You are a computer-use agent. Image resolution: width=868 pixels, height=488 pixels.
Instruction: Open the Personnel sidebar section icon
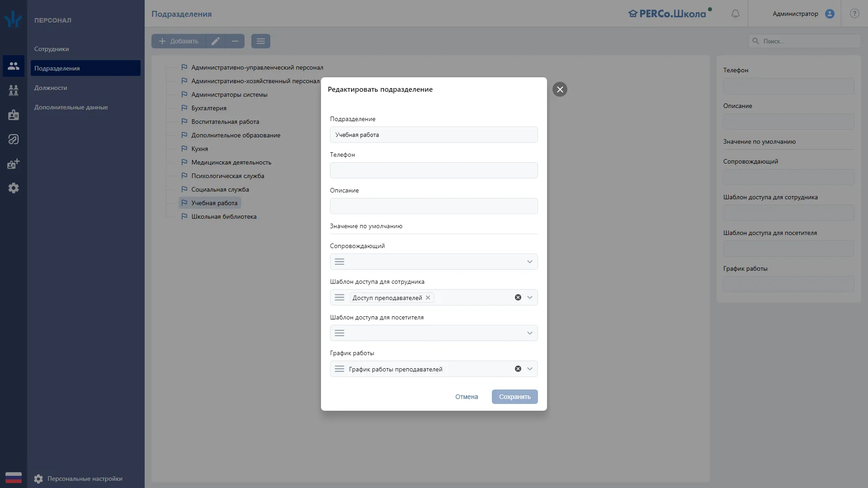14,66
